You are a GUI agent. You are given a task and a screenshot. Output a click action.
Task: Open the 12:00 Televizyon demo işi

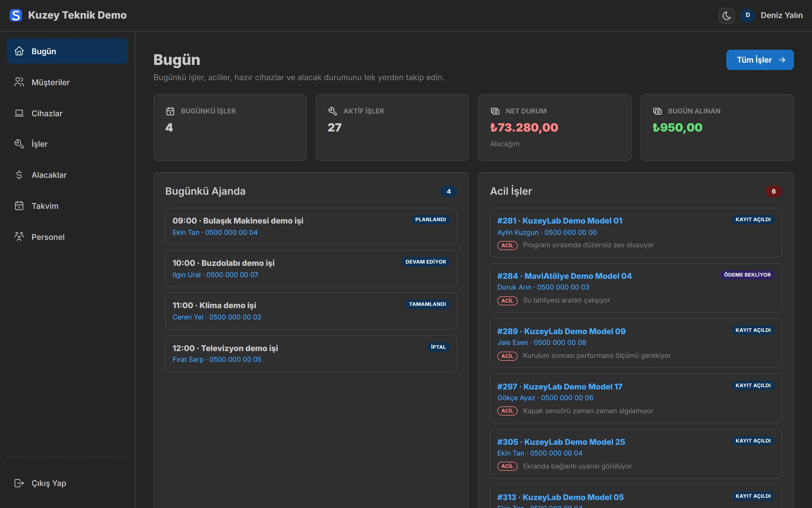click(x=311, y=353)
